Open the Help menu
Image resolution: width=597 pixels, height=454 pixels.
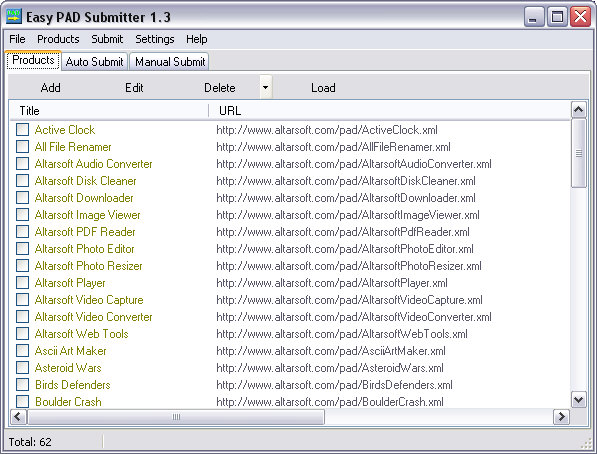coord(196,39)
